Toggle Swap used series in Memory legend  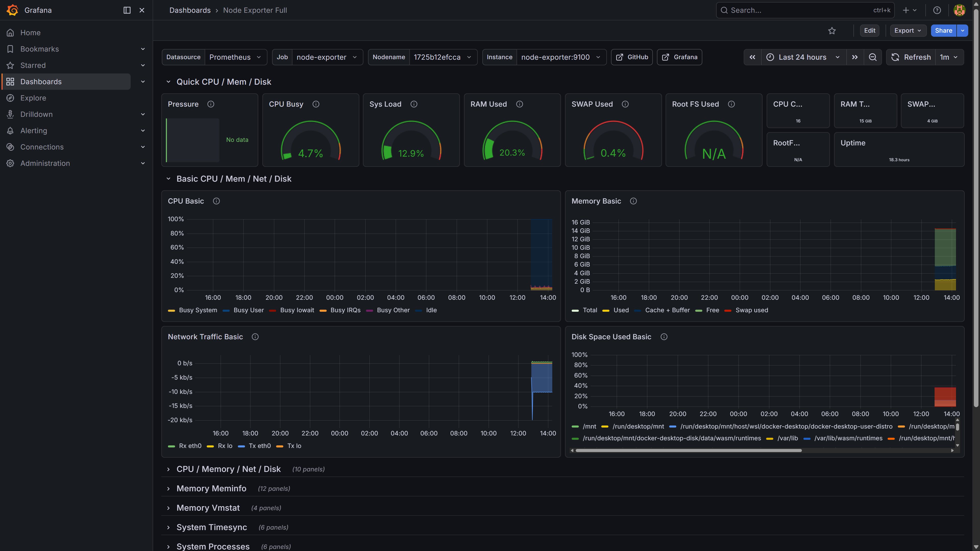(x=751, y=310)
